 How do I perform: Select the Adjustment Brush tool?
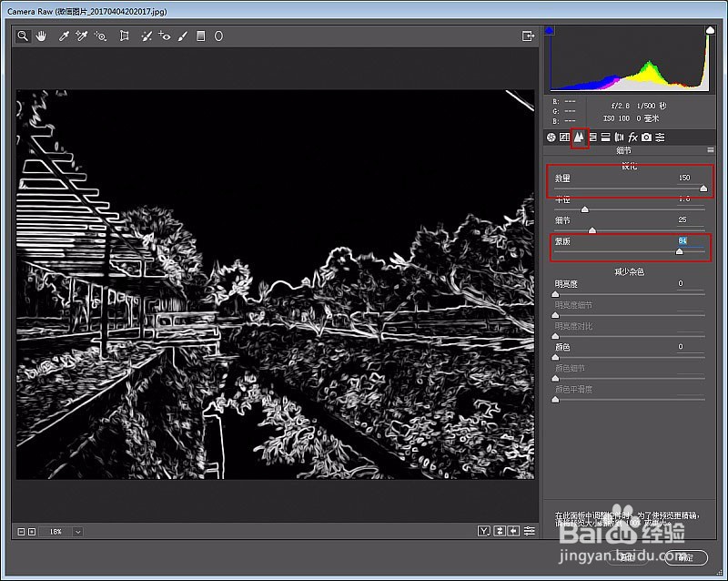click(183, 36)
